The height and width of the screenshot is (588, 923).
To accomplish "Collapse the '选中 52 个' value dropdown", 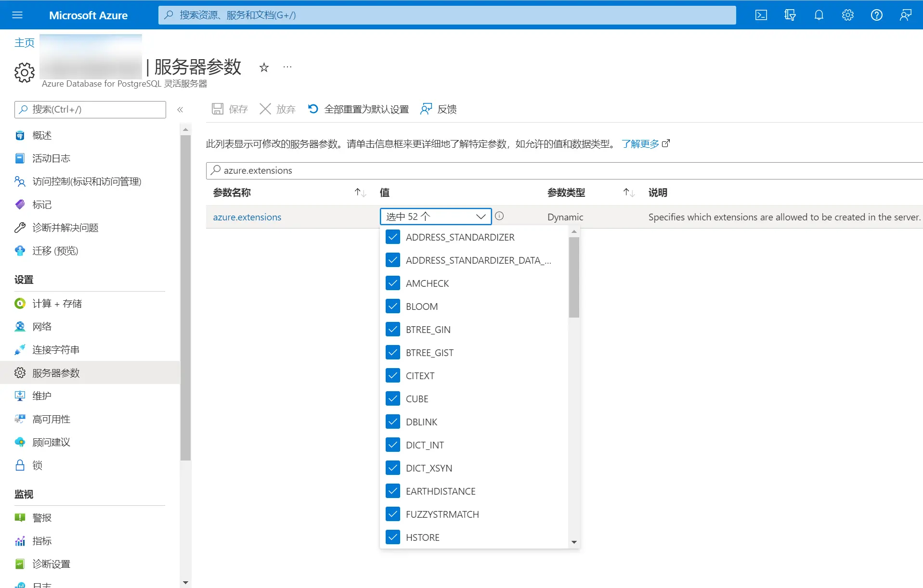I will click(x=436, y=217).
